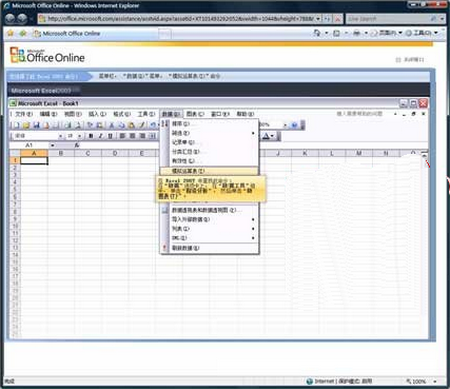Open the font name dropdown arrow
The width and height of the screenshot is (450, 389).
click(60, 136)
